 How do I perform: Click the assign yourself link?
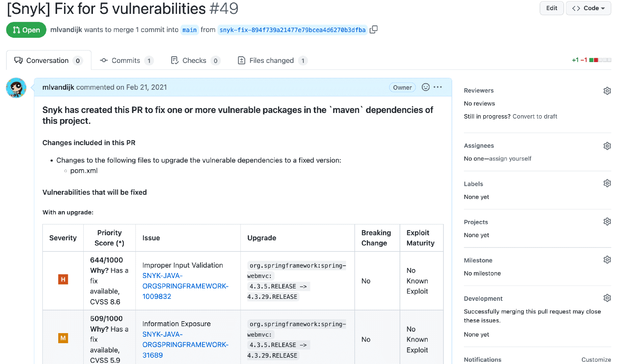click(510, 158)
